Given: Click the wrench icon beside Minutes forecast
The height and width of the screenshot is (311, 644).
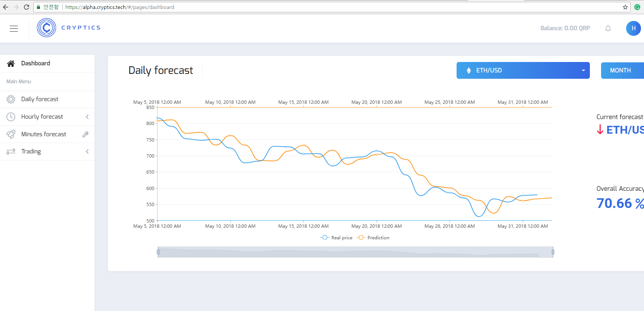Looking at the screenshot, I should (x=85, y=134).
